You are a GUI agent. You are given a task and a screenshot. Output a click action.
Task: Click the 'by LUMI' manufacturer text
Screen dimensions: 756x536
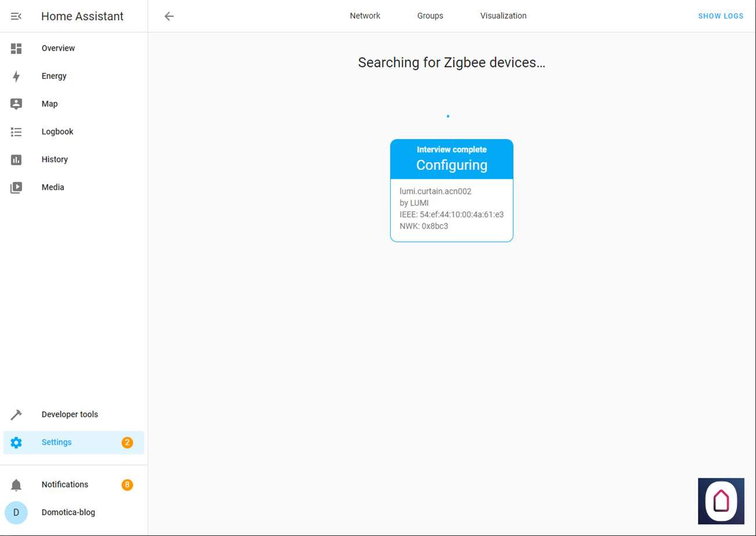click(x=414, y=203)
